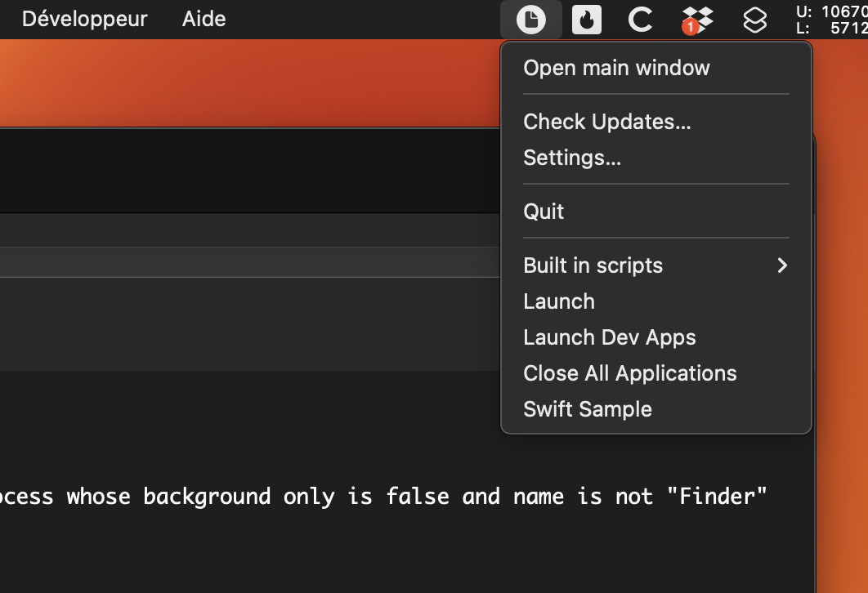868x593 pixels.
Task: Select Launch from the menu
Action: pos(559,301)
